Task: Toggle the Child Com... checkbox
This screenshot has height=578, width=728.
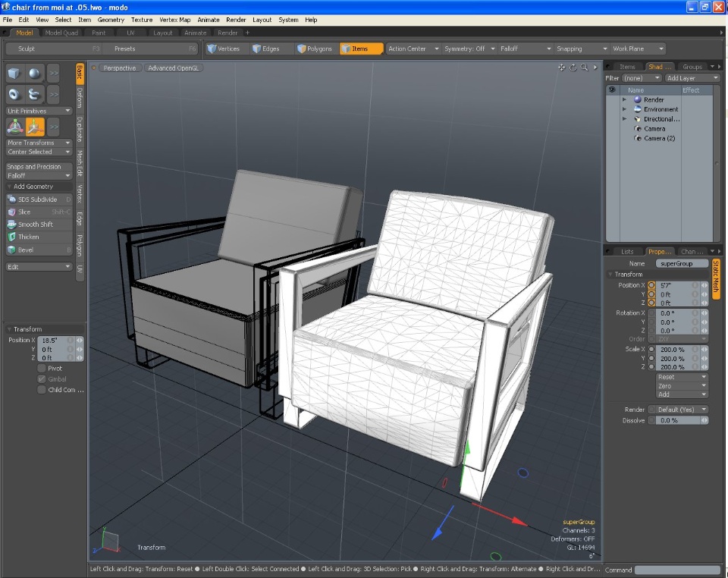Action: point(42,390)
